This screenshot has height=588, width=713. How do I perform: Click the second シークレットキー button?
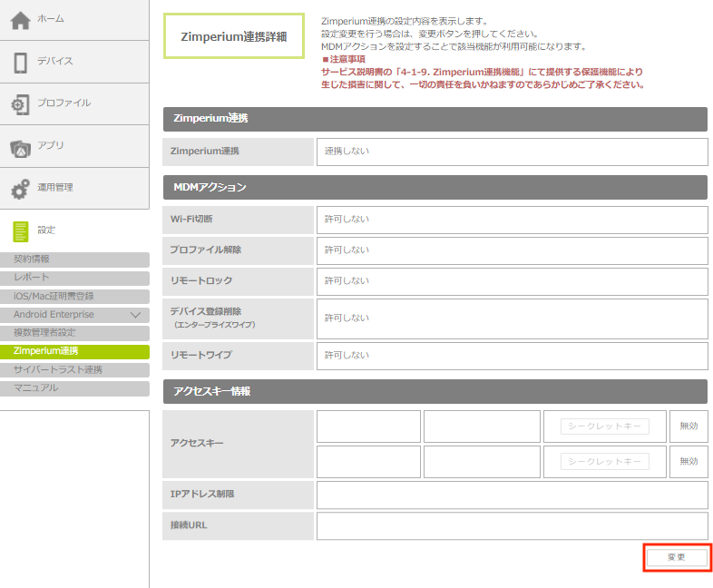(605, 462)
